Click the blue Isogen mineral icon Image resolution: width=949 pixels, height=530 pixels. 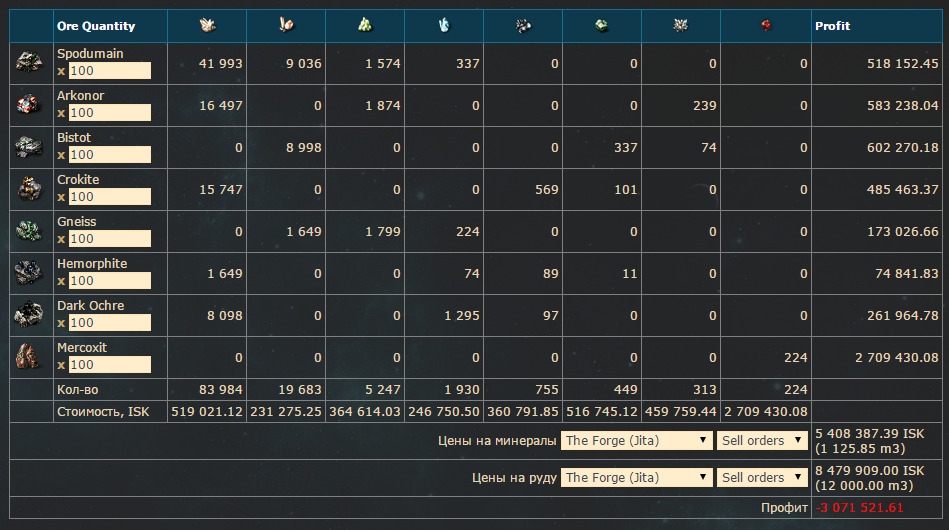pyautogui.click(x=444, y=25)
